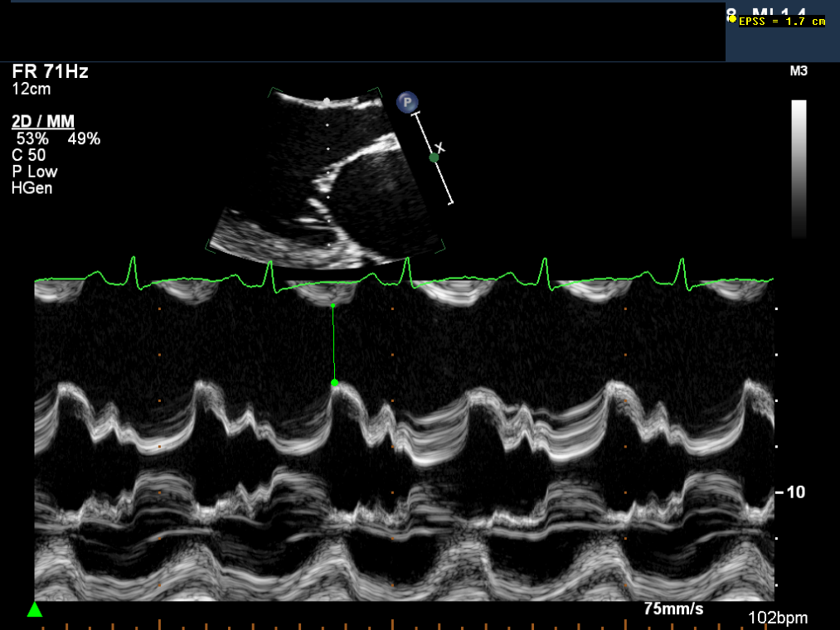
Task: Click the X marker on the depth line
Action: click(x=440, y=148)
